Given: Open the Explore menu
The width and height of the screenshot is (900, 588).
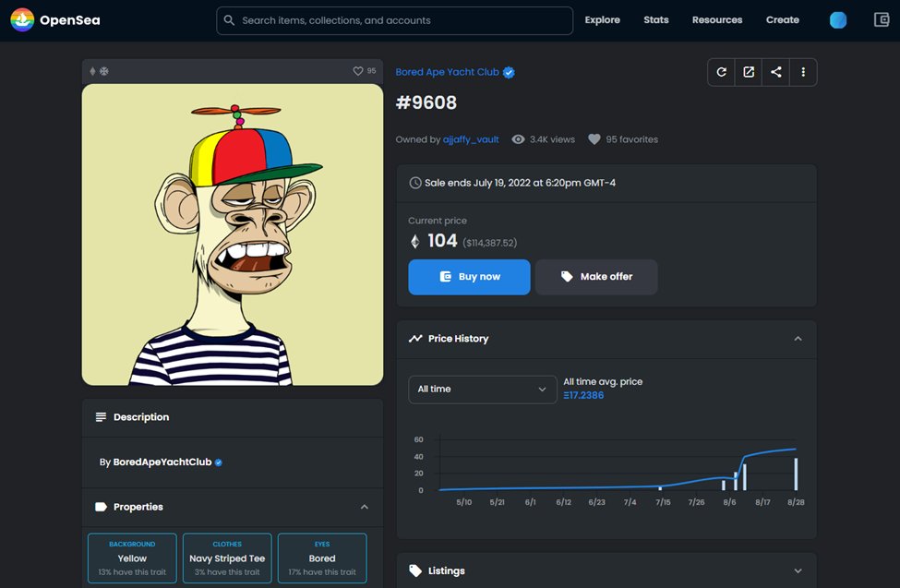Looking at the screenshot, I should (602, 20).
